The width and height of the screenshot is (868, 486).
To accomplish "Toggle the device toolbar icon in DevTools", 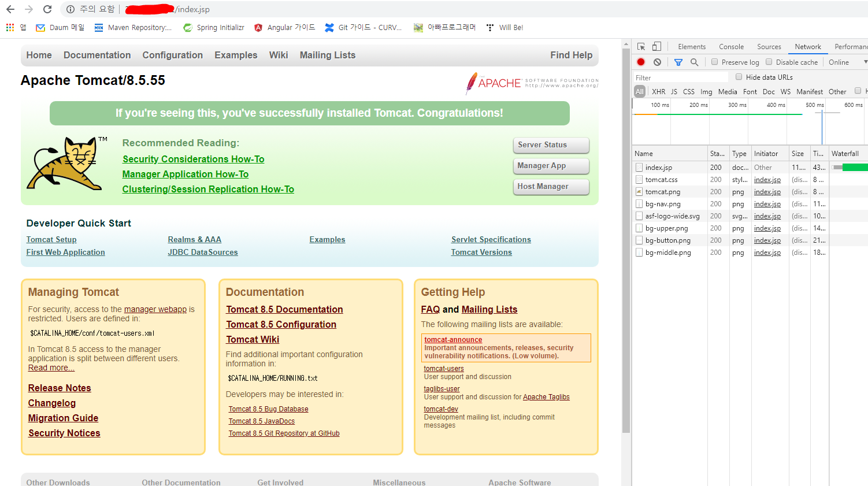I will pos(656,46).
